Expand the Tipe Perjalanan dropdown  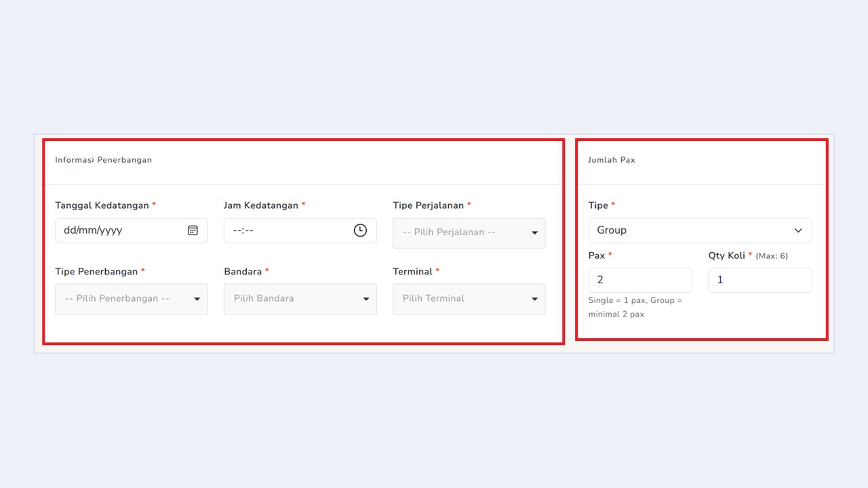(x=469, y=232)
